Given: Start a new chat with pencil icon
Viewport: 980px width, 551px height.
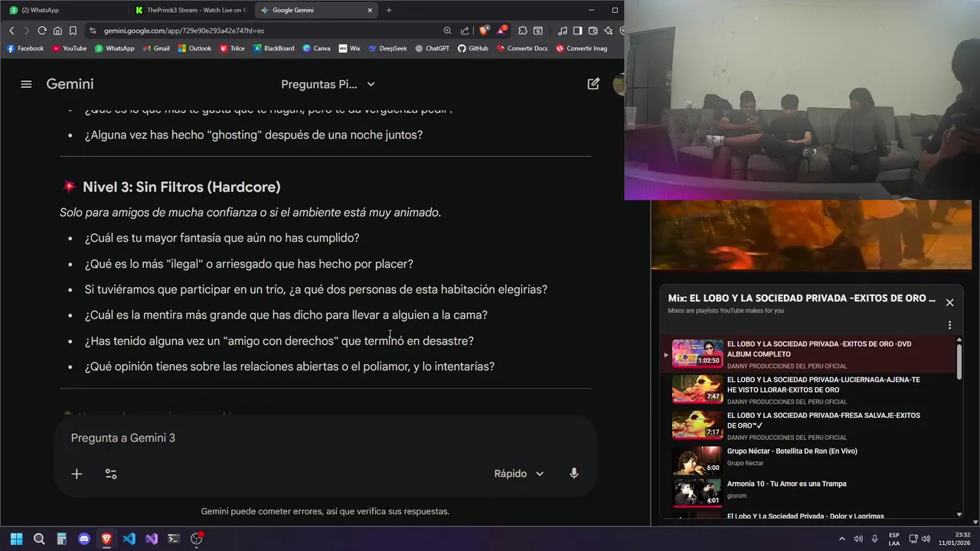Looking at the screenshot, I should [593, 84].
